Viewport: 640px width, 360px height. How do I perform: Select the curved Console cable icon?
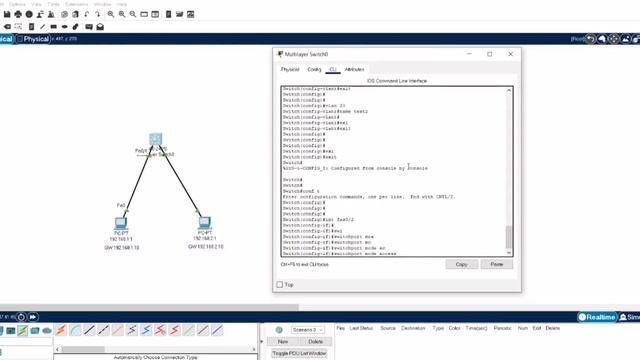point(75,330)
